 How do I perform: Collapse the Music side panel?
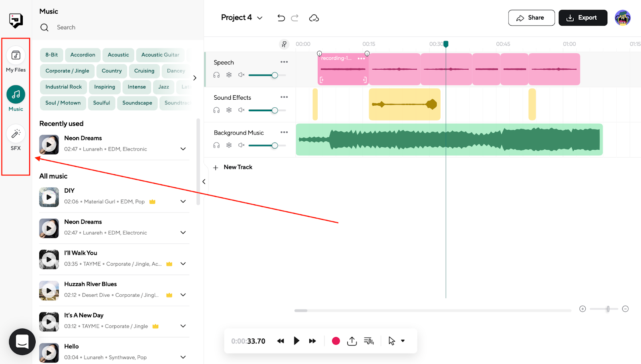click(204, 182)
